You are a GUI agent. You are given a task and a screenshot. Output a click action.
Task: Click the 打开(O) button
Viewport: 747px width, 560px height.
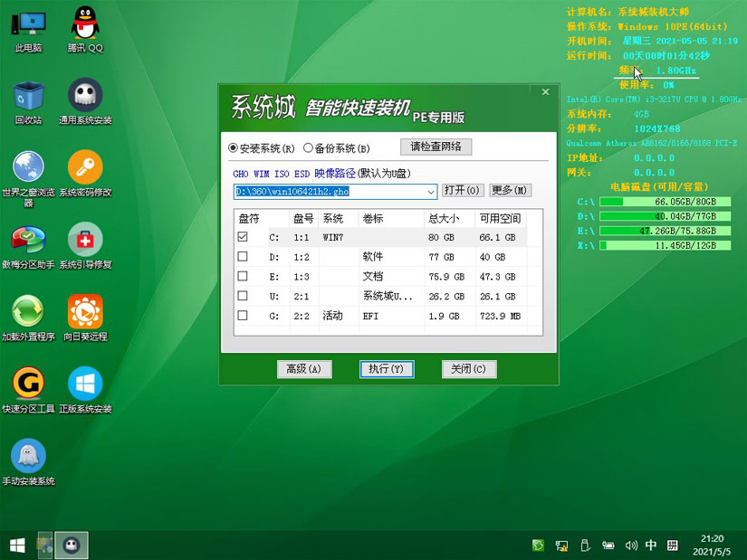[x=463, y=191]
